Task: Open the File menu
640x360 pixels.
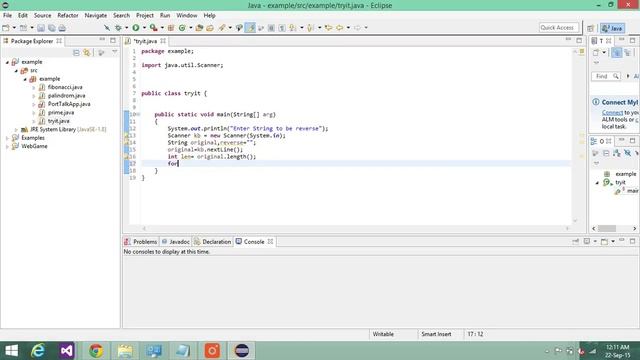Action: (7, 16)
